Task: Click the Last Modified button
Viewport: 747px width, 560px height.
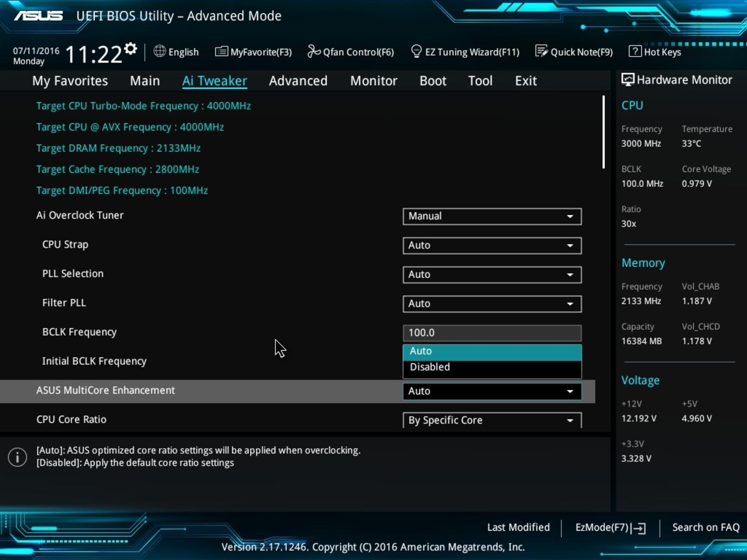Action: [519, 528]
